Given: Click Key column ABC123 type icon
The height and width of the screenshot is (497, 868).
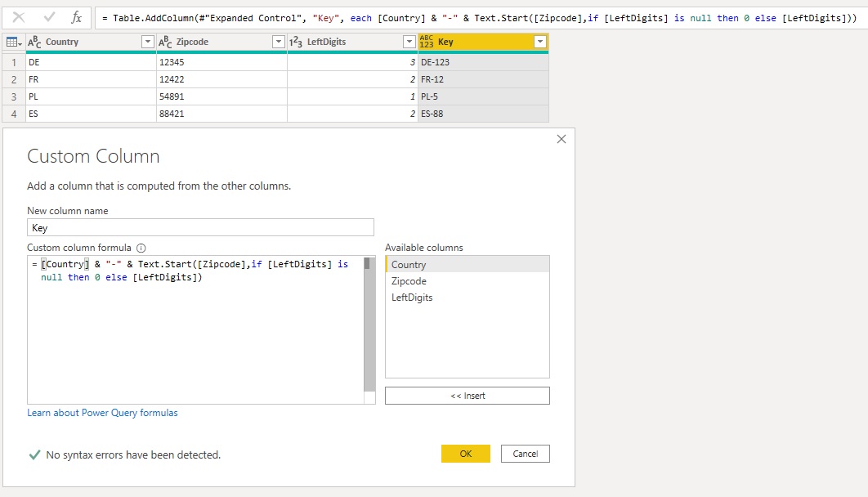Looking at the screenshot, I should (427, 42).
